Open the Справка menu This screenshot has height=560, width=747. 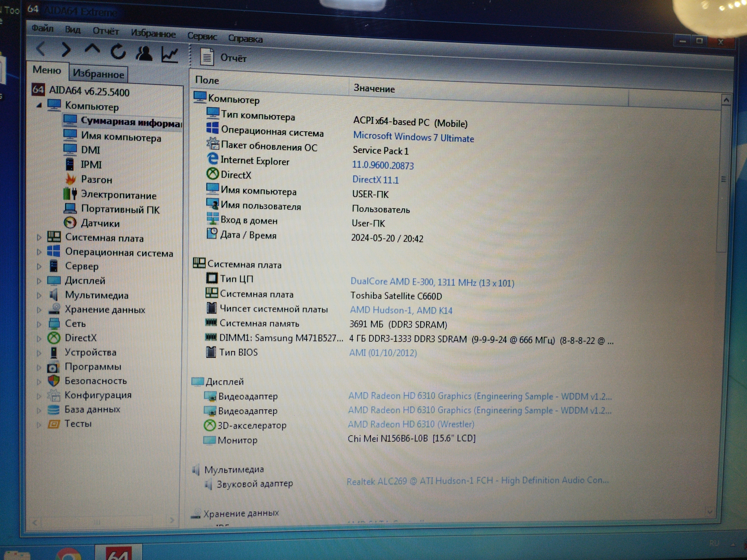pyautogui.click(x=245, y=38)
